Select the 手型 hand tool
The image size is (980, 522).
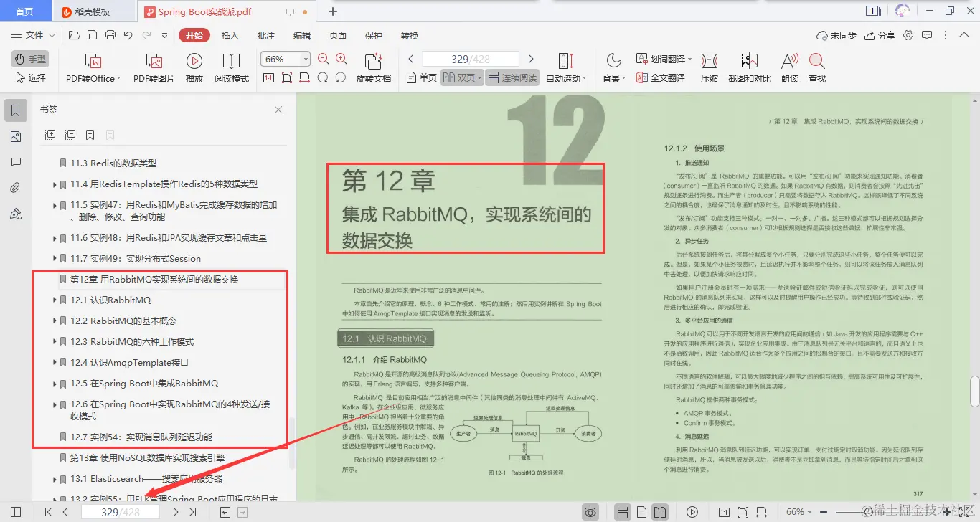click(x=29, y=59)
